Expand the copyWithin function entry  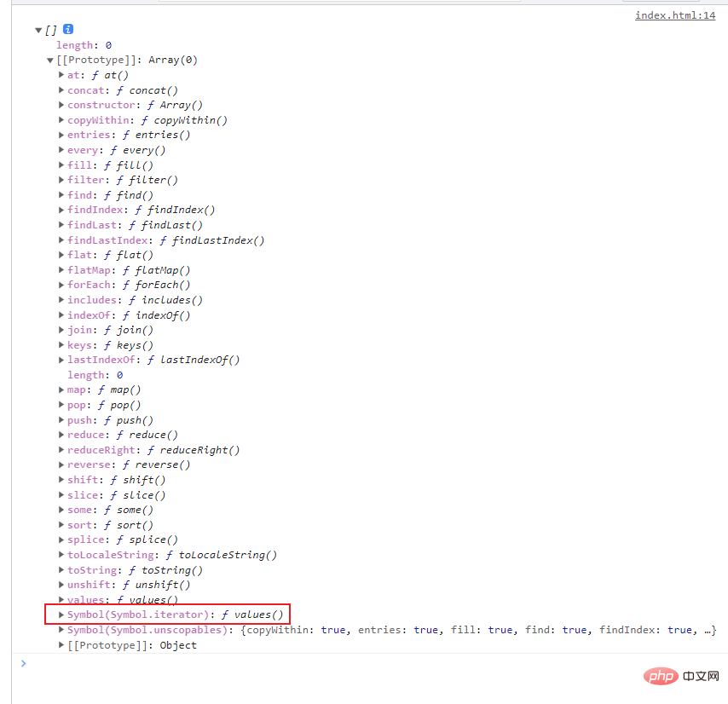click(61, 120)
